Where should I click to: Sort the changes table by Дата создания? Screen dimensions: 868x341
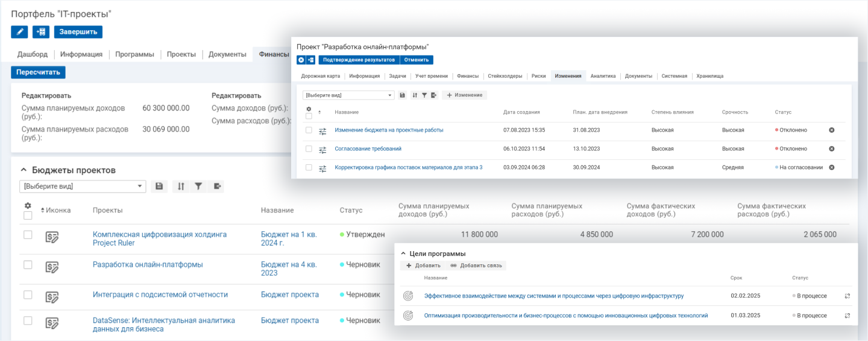521,112
